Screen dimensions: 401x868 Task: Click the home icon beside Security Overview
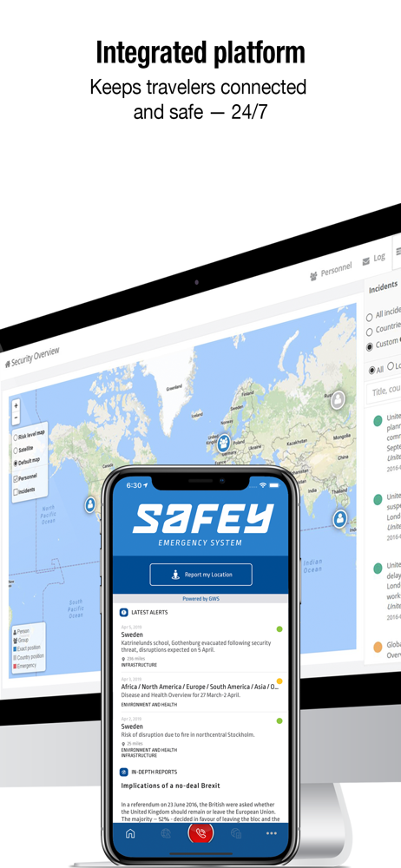tap(7, 364)
